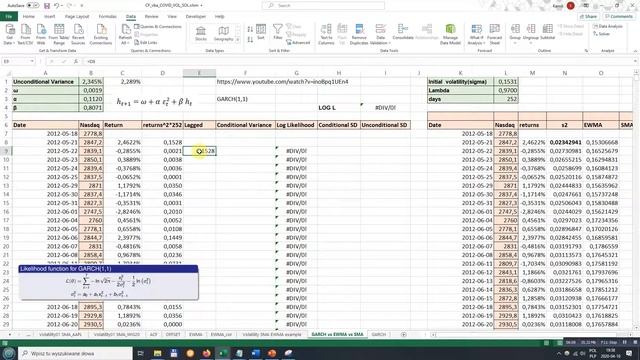The height and width of the screenshot is (360, 640).
Task: Open the YouTube link in cell F1
Action: 282,82
